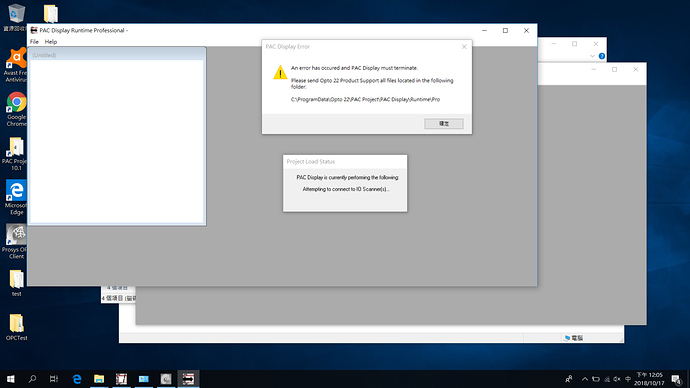Image resolution: width=690 pixels, height=388 pixels.
Task: Select the OPCTest folder on desktop
Action: pos(16,327)
